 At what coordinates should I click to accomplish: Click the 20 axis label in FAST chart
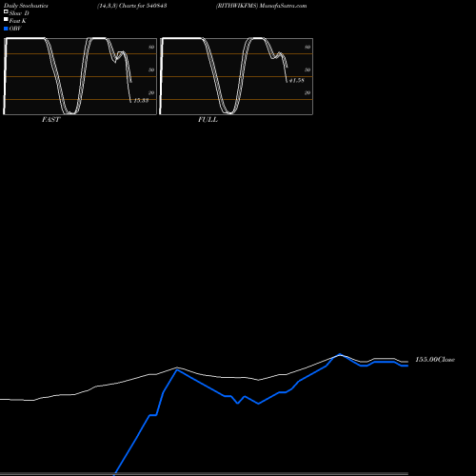(151, 92)
